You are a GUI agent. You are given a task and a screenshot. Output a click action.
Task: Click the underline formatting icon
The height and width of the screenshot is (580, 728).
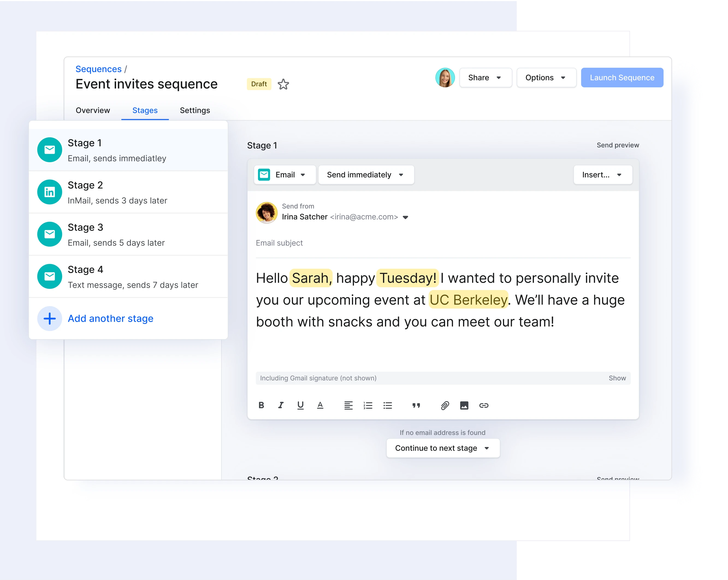click(300, 405)
